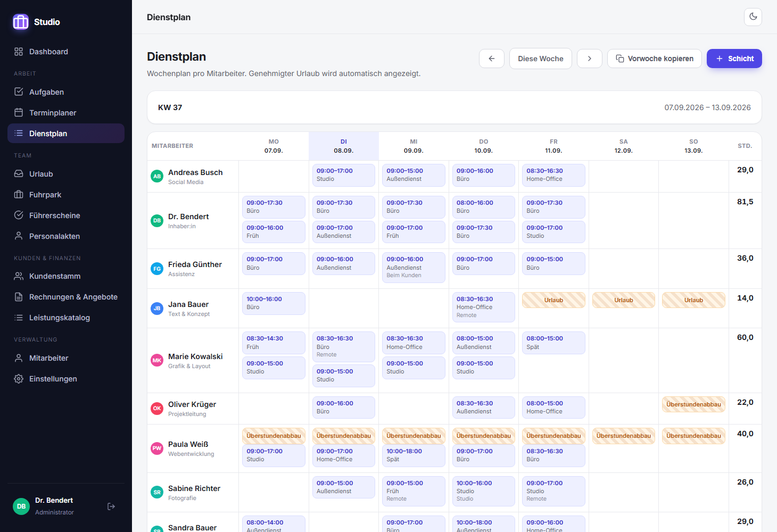Screen dimensions: 777x532
Task: Toggle dark mode with the moon button
Action: 753,17
